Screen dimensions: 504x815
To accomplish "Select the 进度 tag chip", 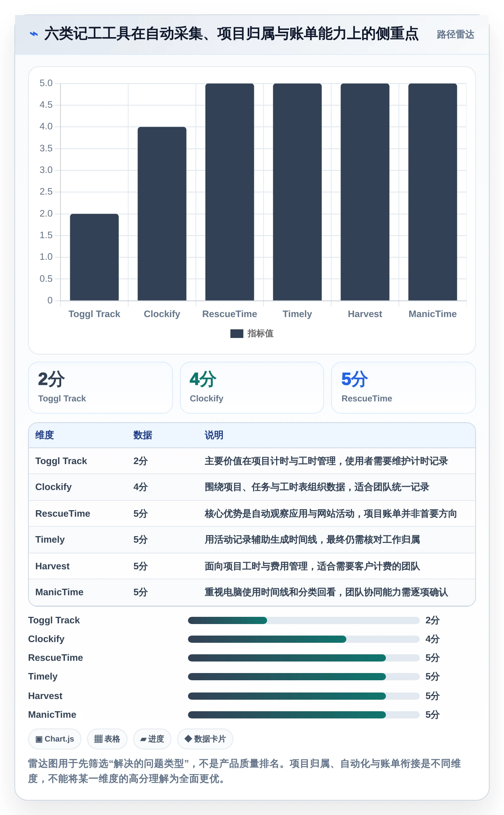I will (x=152, y=739).
